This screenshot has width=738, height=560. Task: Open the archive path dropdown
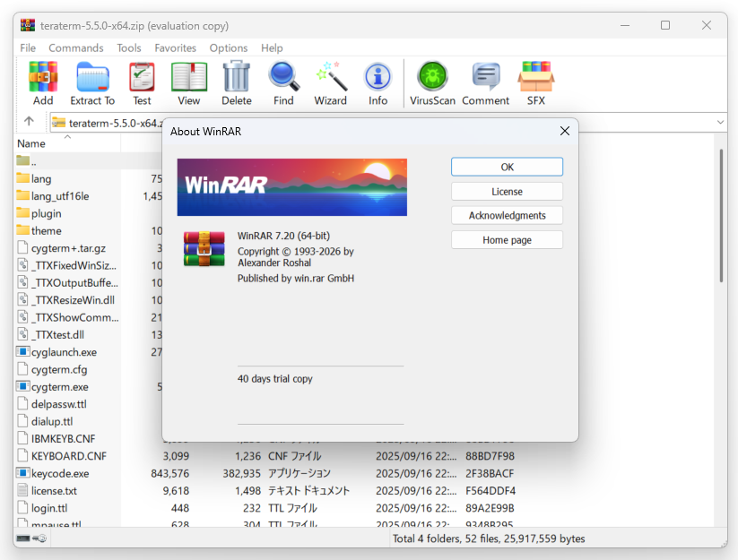tap(719, 121)
